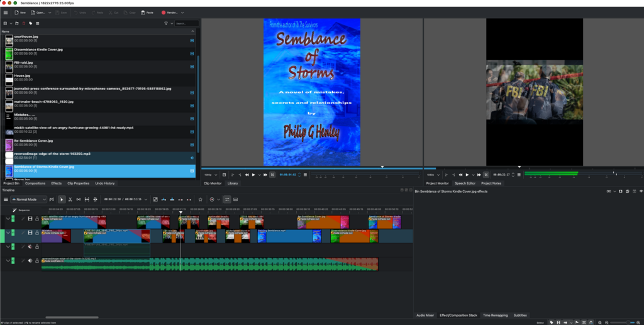644x325 pixels.
Task: Select courthouse.jpg in the project bin
Action: [98, 41]
